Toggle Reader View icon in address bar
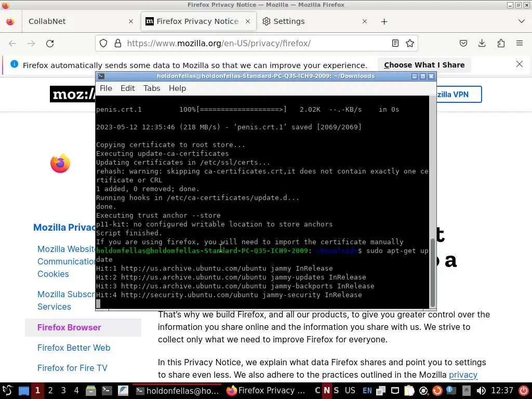 click(395, 44)
